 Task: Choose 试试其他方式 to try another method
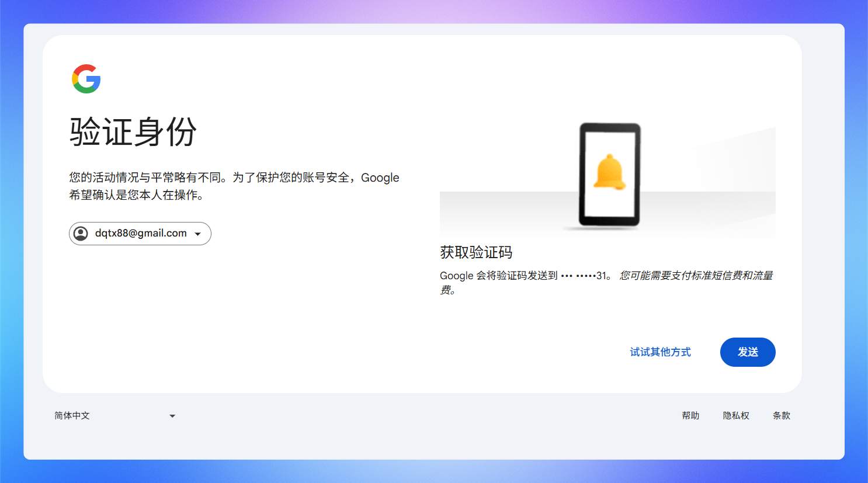[x=660, y=352]
